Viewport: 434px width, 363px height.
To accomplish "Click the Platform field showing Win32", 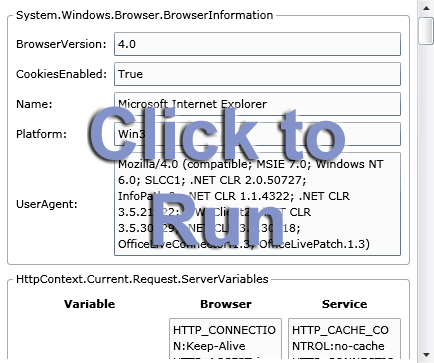I will click(x=257, y=134).
